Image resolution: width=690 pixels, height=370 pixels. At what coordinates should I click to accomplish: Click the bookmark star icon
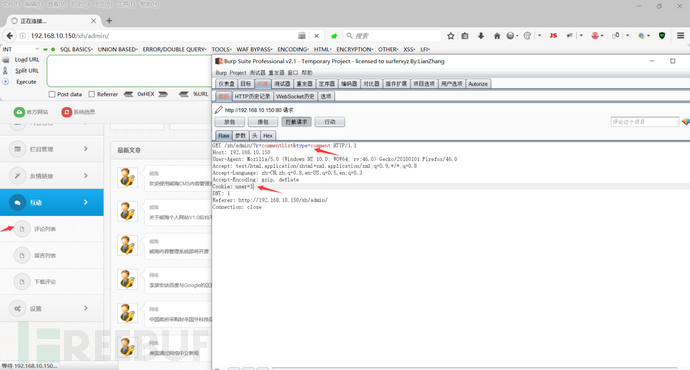[451, 36]
